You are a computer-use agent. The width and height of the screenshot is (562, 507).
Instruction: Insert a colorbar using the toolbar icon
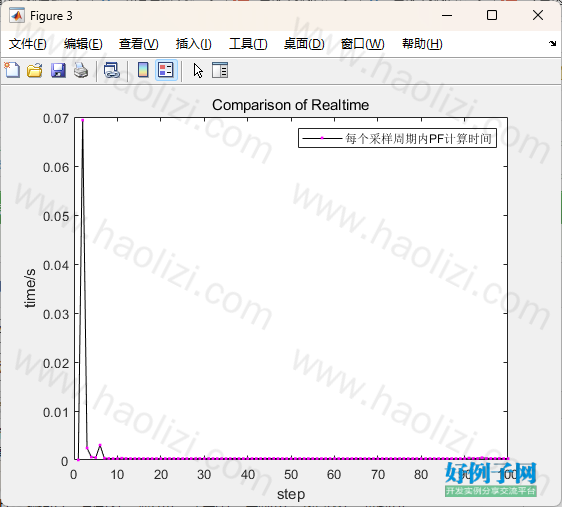(143, 70)
